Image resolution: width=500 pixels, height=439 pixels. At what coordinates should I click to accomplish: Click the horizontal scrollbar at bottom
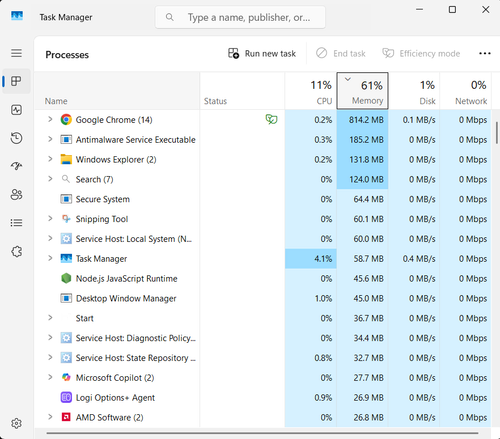[262, 433]
